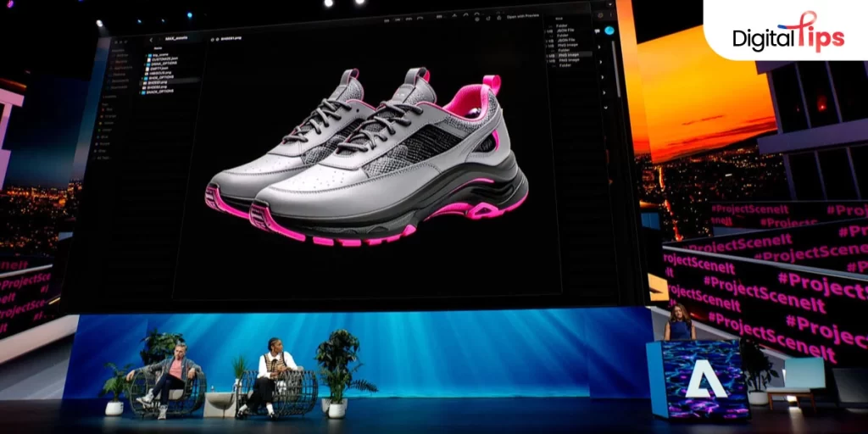
Task: Click the grey and pink sneaker preview image
Action: tap(366, 157)
